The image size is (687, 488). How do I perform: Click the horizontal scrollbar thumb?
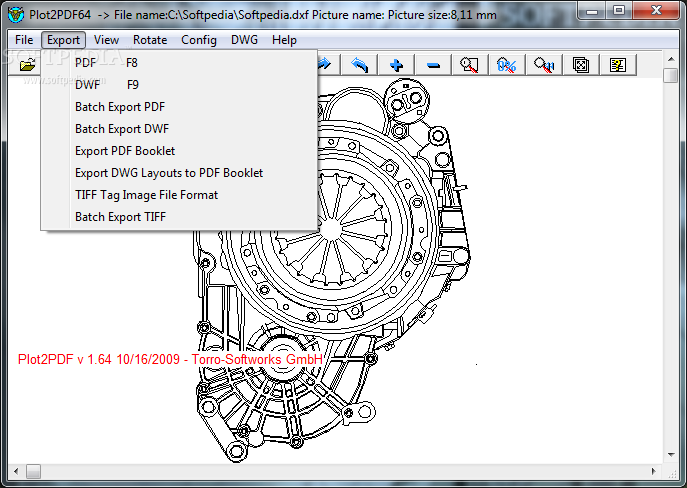(x=33, y=471)
